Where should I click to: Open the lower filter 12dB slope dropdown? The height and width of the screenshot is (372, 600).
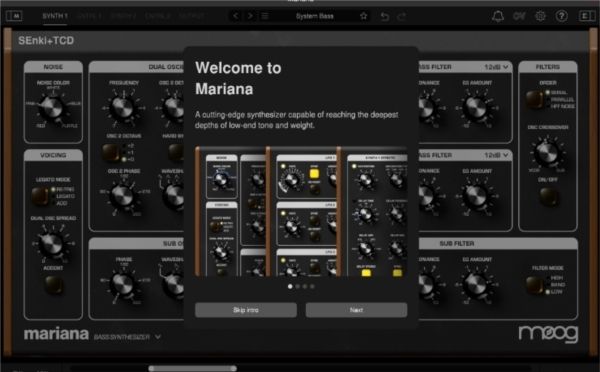tap(496, 155)
